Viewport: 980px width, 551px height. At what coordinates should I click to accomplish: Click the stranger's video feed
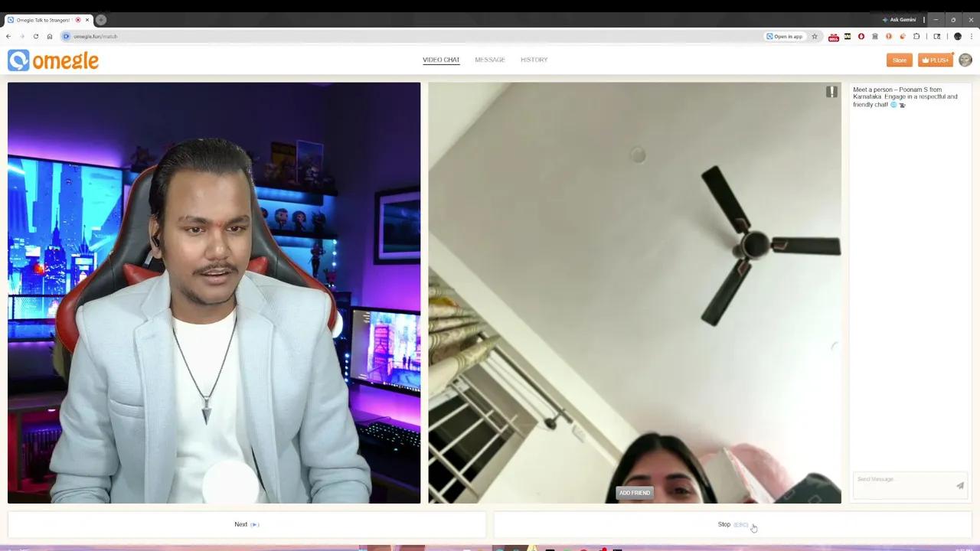pos(635,292)
